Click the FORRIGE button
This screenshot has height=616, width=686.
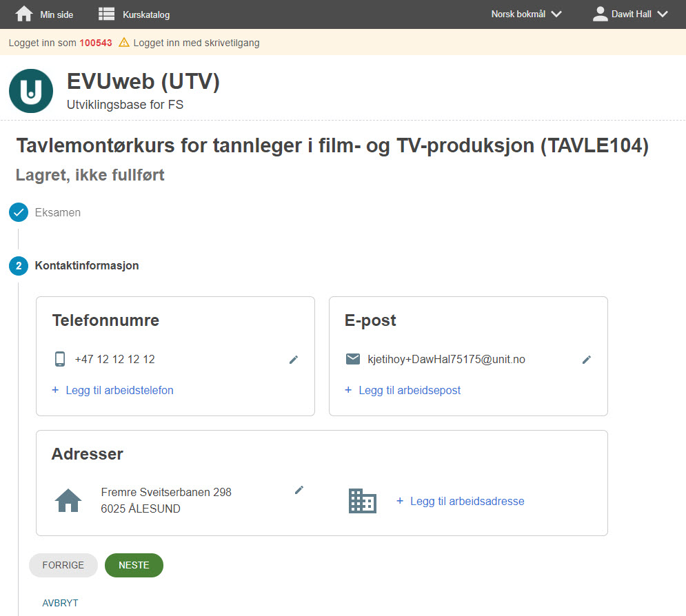(x=63, y=565)
